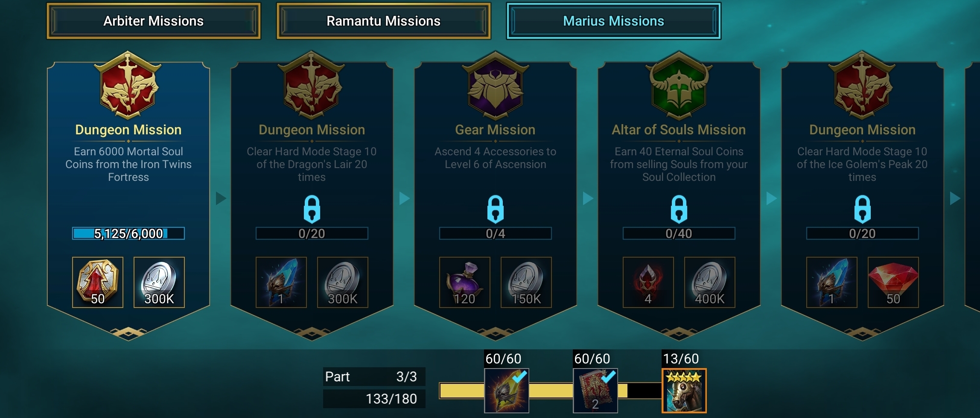Tap the 300K silver reward on active mission

pyautogui.click(x=159, y=282)
